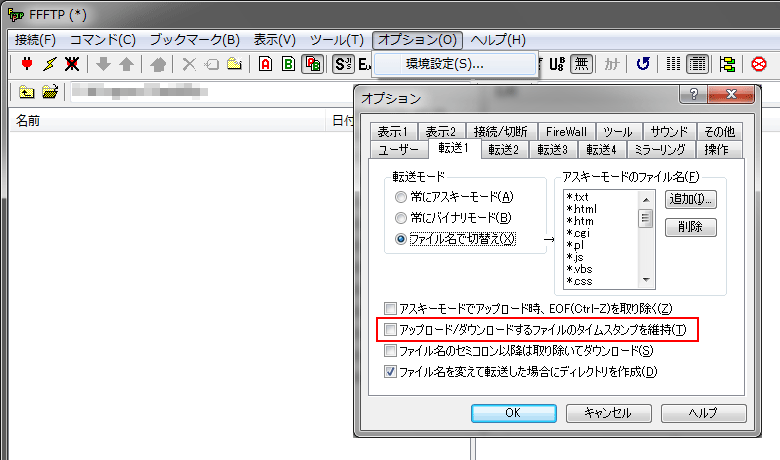Click the New Folder icon in toolbar

[234, 64]
